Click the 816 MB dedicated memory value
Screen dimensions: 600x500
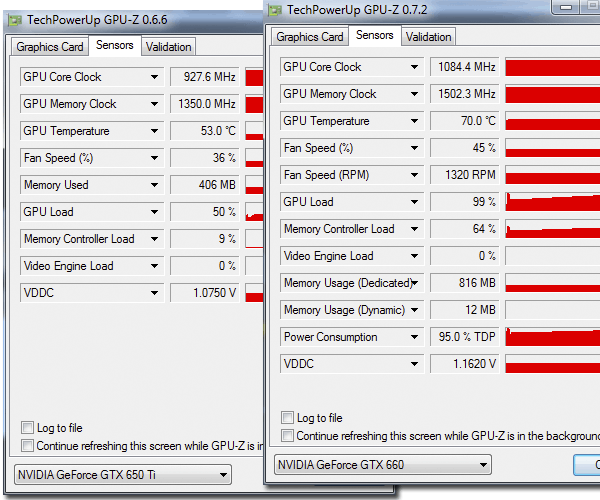pos(465,283)
